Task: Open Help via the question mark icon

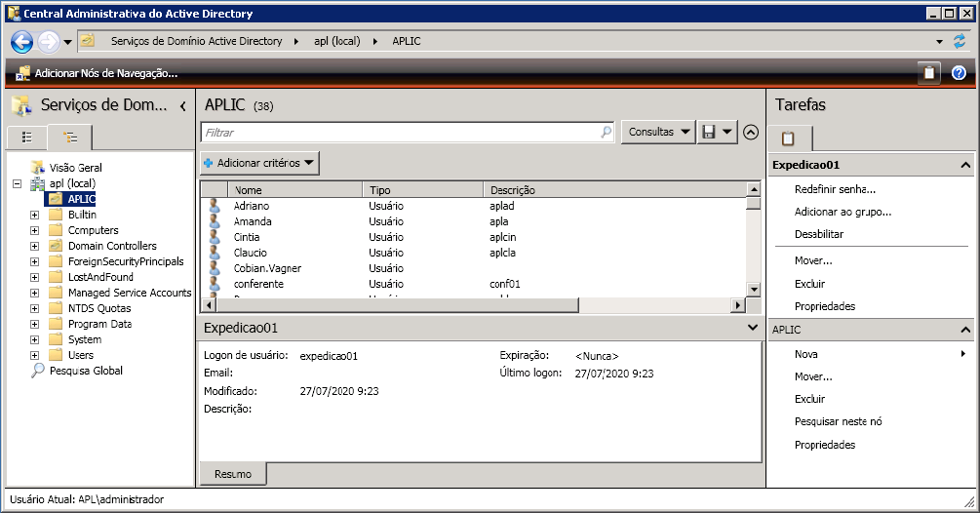Action: [x=959, y=73]
